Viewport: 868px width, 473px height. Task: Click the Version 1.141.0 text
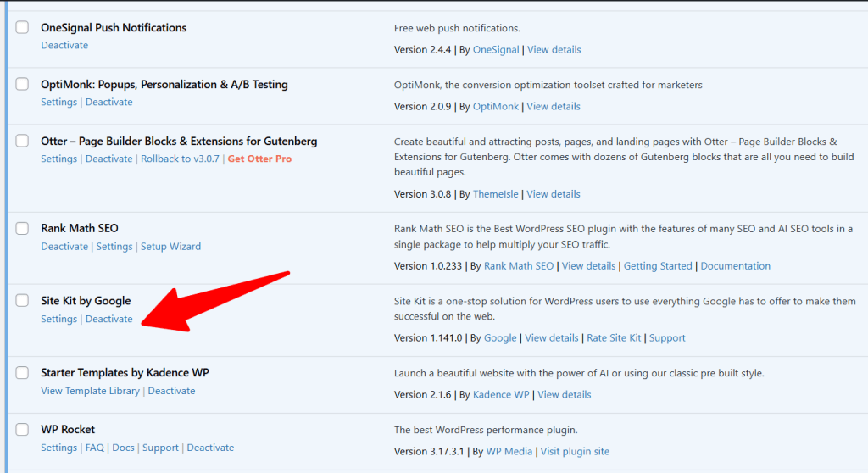(x=428, y=338)
